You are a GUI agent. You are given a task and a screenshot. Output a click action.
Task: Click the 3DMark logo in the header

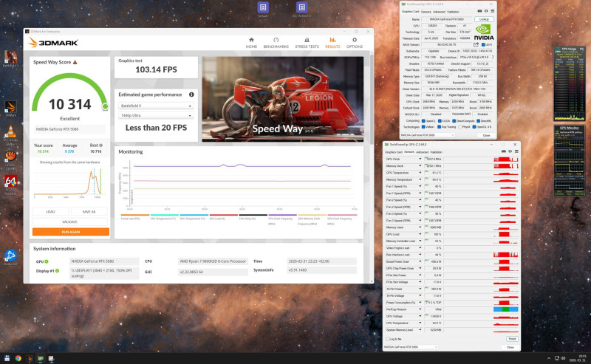point(53,43)
